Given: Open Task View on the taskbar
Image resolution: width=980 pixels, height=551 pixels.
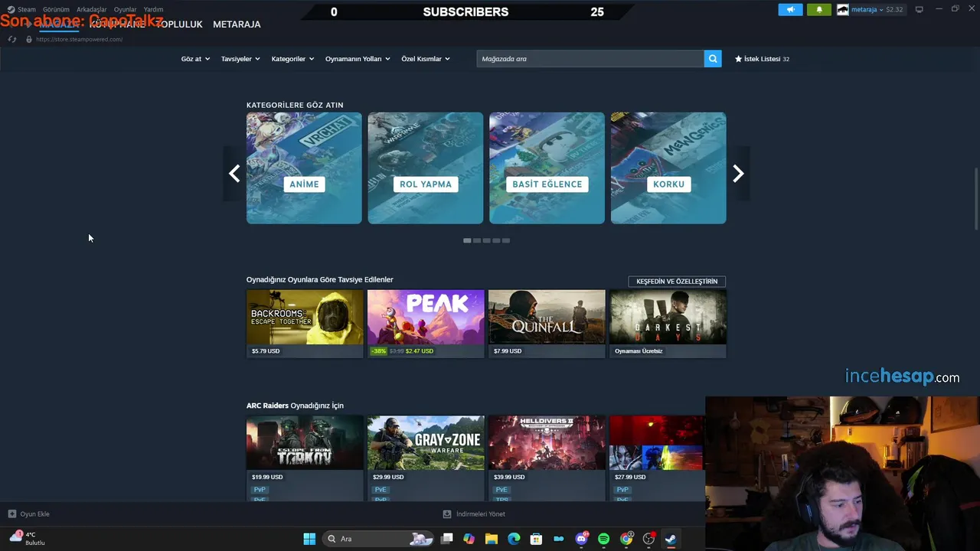Looking at the screenshot, I should pyautogui.click(x=447, y=539).
